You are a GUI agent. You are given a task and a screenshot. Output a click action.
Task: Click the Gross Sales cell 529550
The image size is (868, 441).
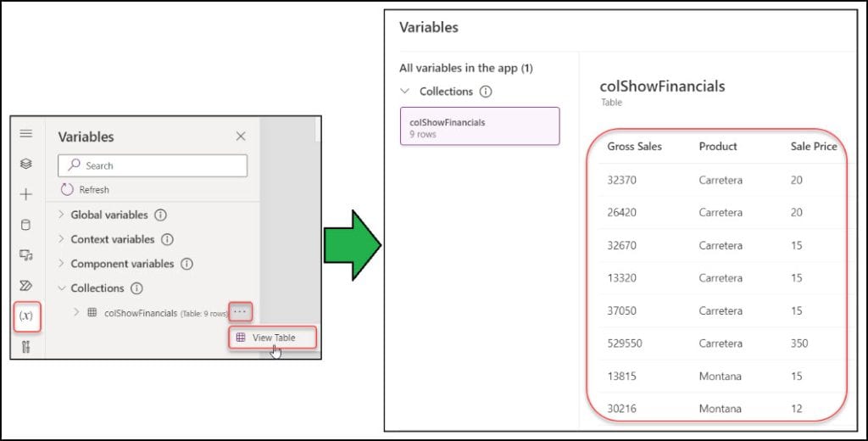625,343
